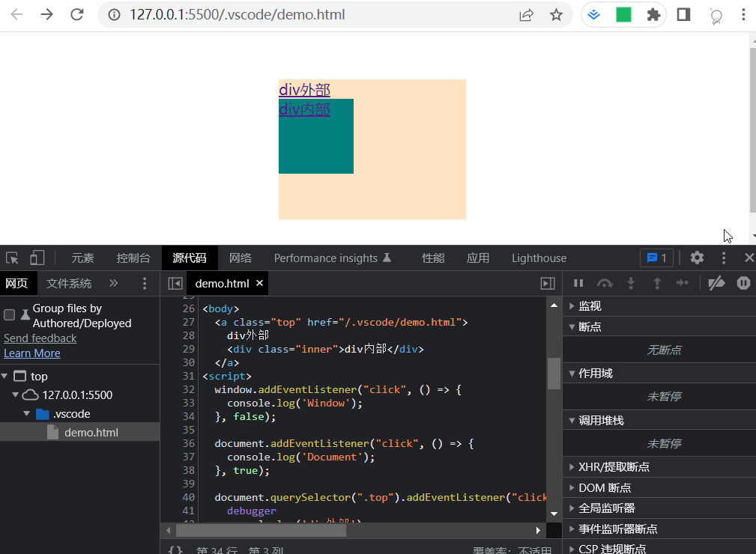Image resolution: width=756 pixels, height=554 pixels.
Task: Enable Group files by Authored/Deployed checkbox
Action: click(10, 315)
